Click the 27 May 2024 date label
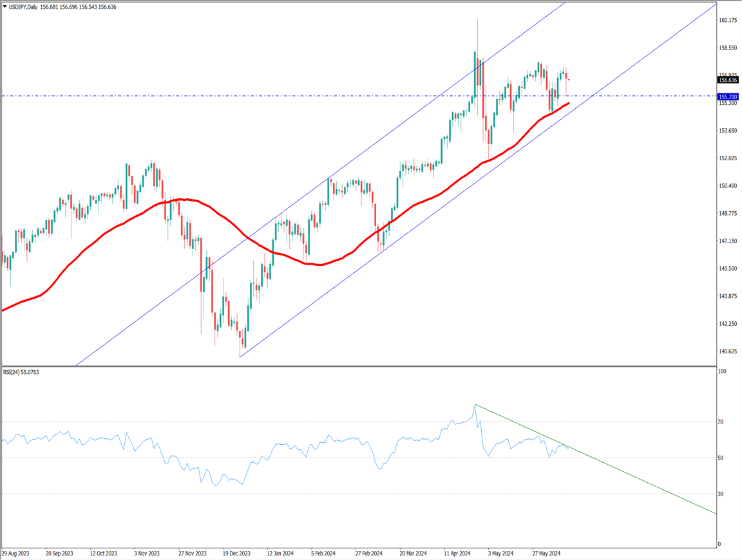The width and height of the screenshot is (742, 560). click(546, 553)
